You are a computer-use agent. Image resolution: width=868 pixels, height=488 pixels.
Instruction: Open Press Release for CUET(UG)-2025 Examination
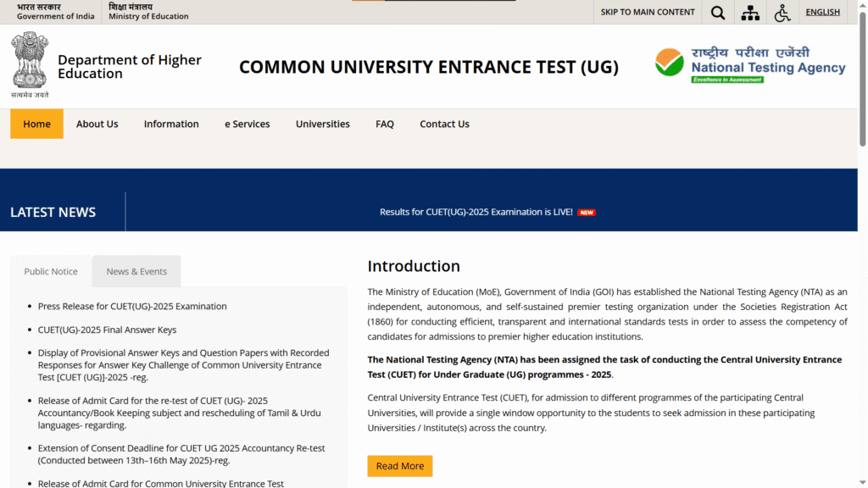(132, 306)
